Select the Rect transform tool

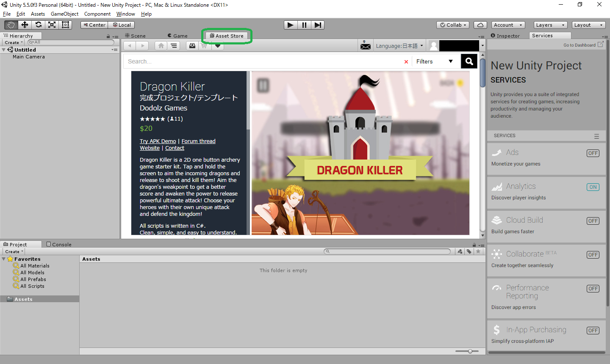[65, 25]
